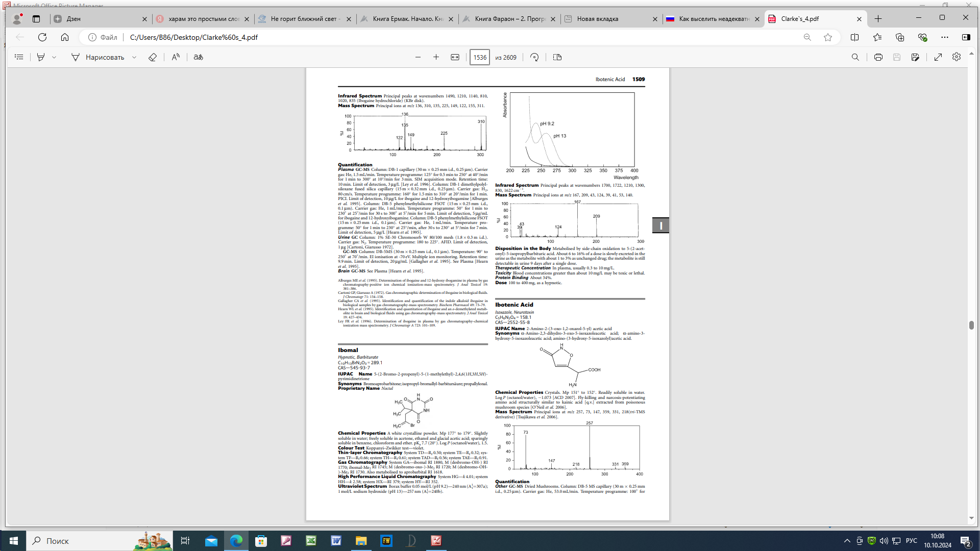Screen dimensions: 980x551
Task: Click the Поиск taskbar search box
Action: pyautogui.click(x=57, y=541)
